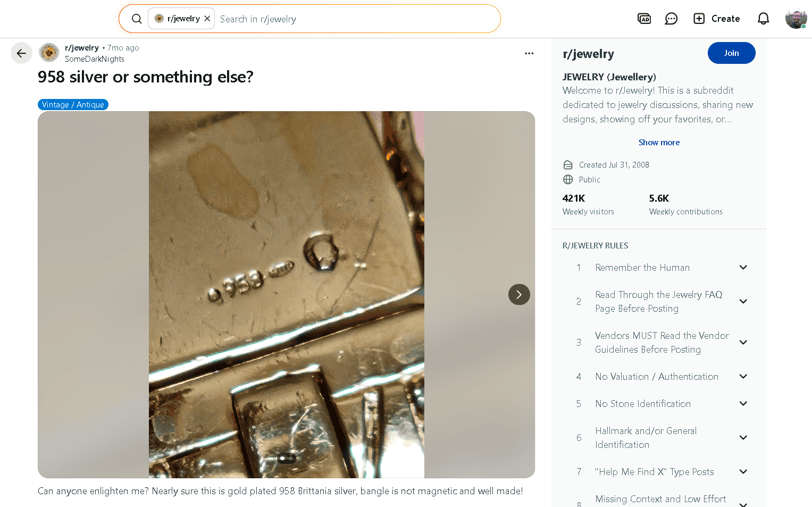Expand rule Remember the Human
Image resolution: width=812 pixels, height=507 pixels.
coord(743,268)
